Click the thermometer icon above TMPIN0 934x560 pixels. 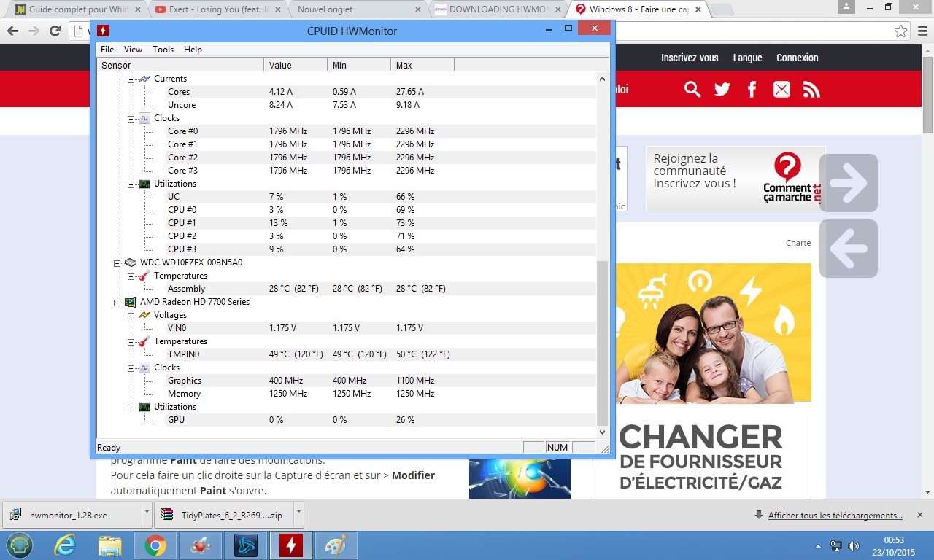144,341
